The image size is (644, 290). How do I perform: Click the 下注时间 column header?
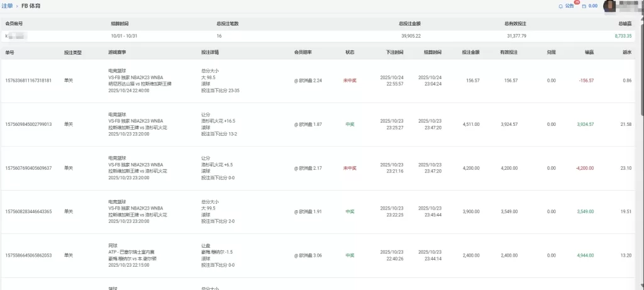395,52
